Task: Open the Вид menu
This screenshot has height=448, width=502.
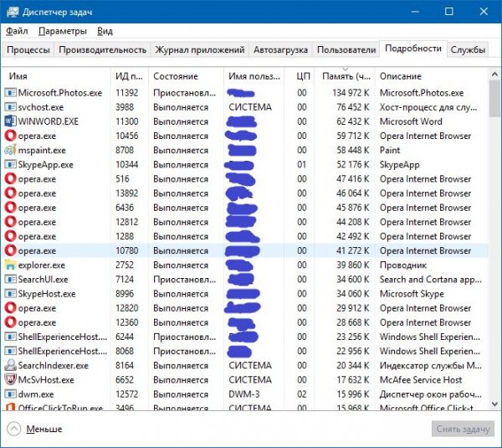Action: point(105,31)
